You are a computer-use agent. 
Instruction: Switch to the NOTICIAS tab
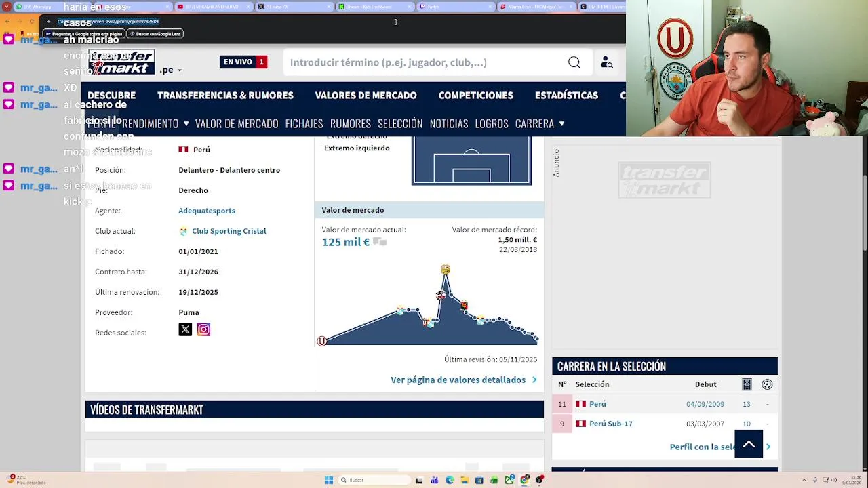449,123
